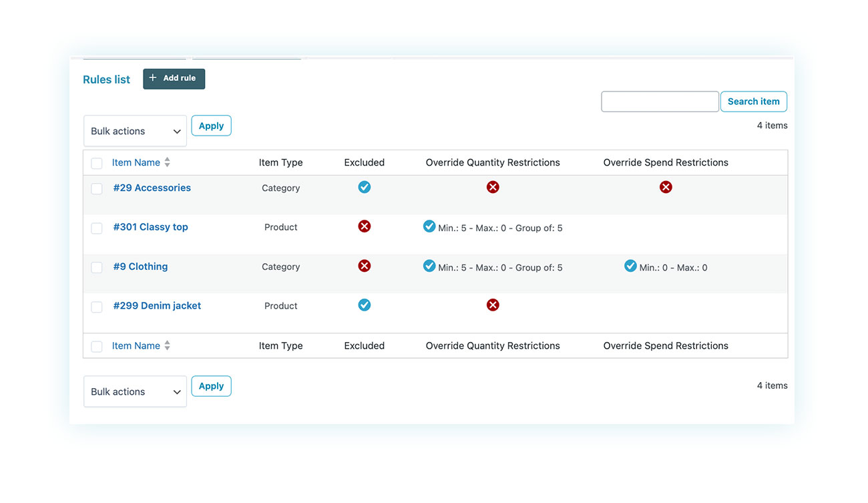
Task: Click header 'Item Type' column title
Action: (280, 162)
